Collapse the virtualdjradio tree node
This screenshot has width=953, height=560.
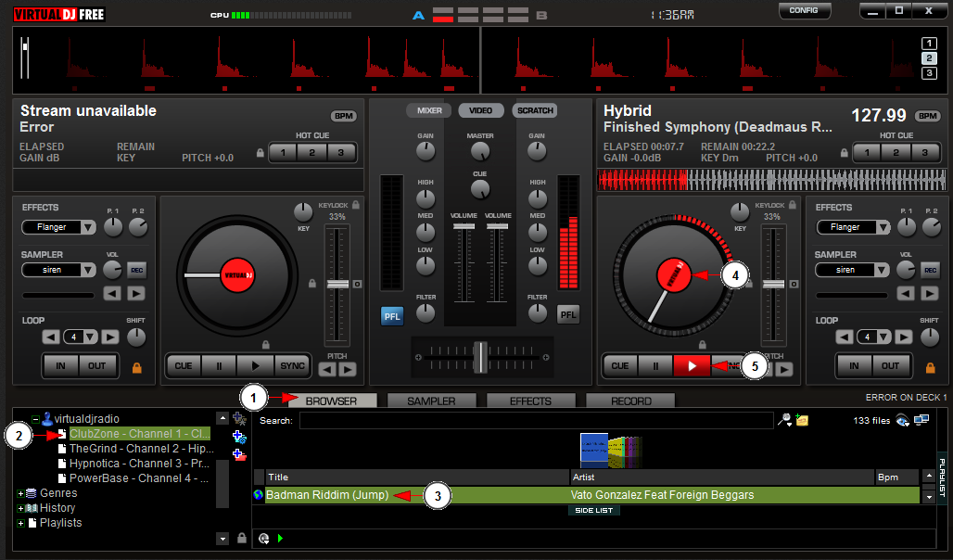(35, 419)
